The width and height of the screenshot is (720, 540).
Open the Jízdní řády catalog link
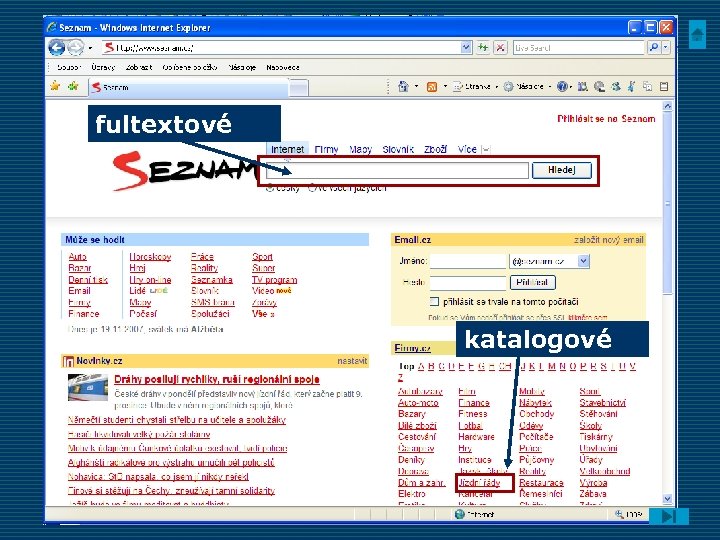tap(479, 483)
